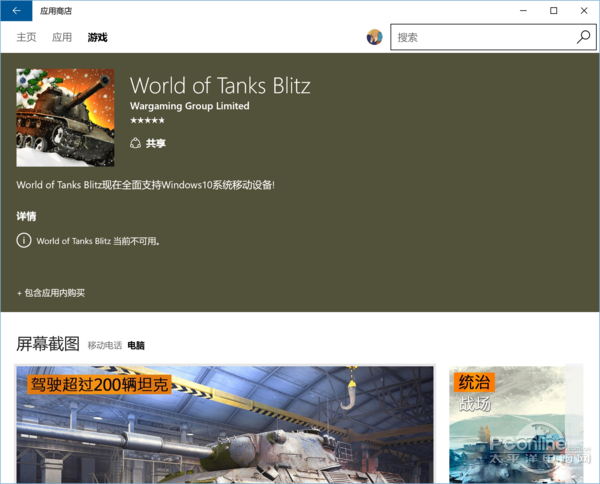600x484 pixels.
Task: Maximize the 应用商店 window
Action: click(553, 11)
